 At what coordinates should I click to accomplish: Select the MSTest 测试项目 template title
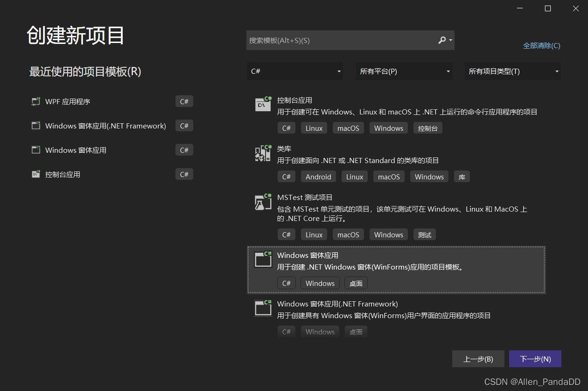[305, 197]
